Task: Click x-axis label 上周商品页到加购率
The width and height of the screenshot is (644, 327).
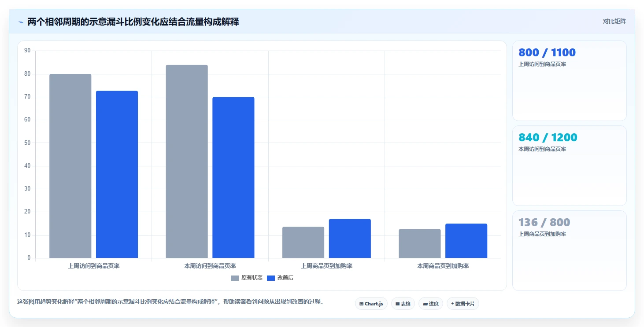Action: (326, 266)
